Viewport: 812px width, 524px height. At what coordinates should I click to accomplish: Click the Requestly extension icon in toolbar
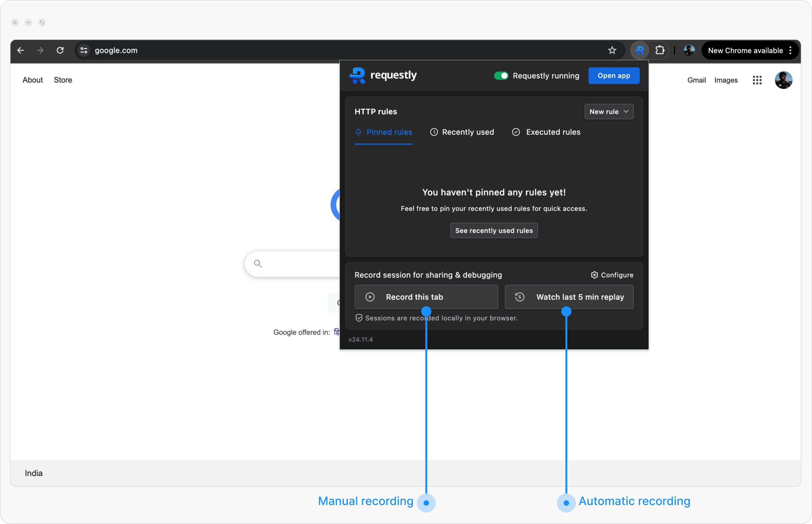coord(639,50)
